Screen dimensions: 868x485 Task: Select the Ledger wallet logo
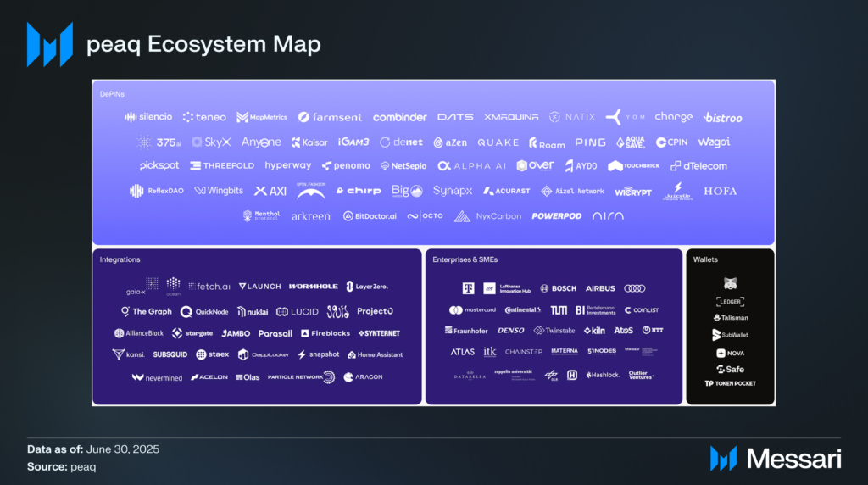pyautogui.click(x=730, y=301)
